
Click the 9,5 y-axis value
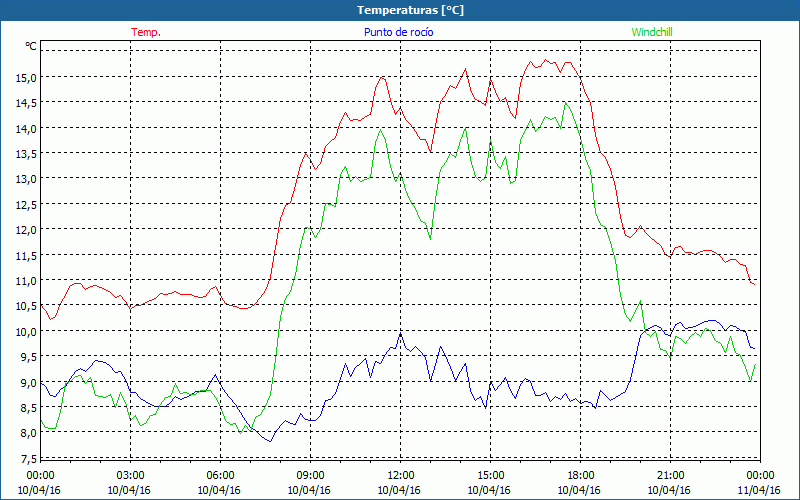30,357
